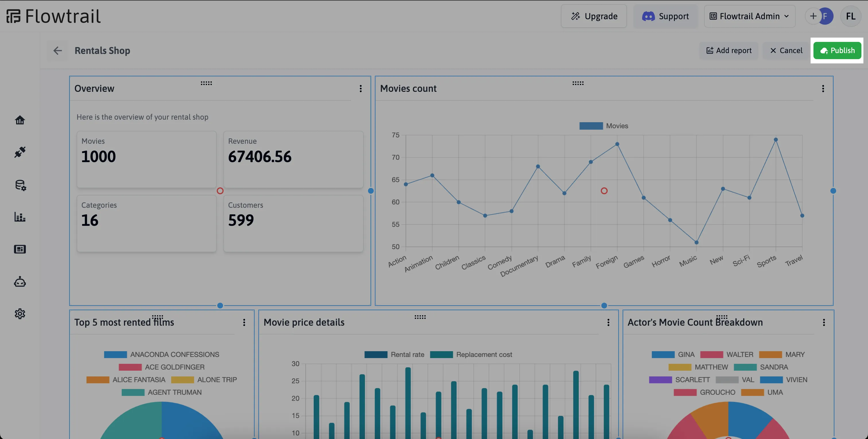Open the settings gear icon in sidebar
This screenshot has height=439, width=868.
(20, 314)
